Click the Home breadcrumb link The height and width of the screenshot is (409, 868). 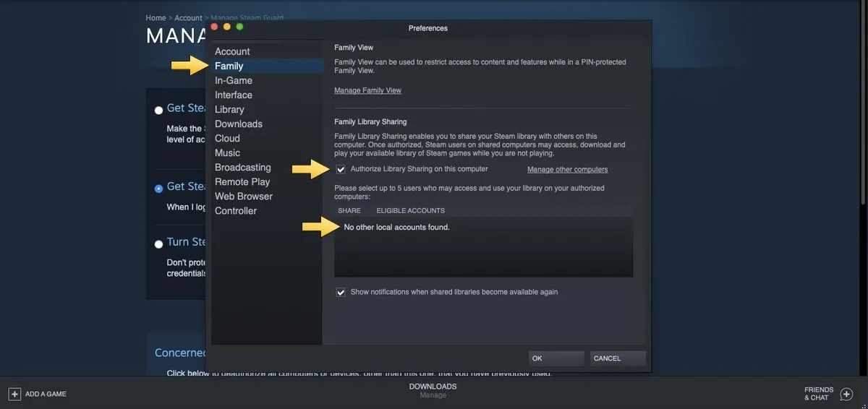click(156, 17)
